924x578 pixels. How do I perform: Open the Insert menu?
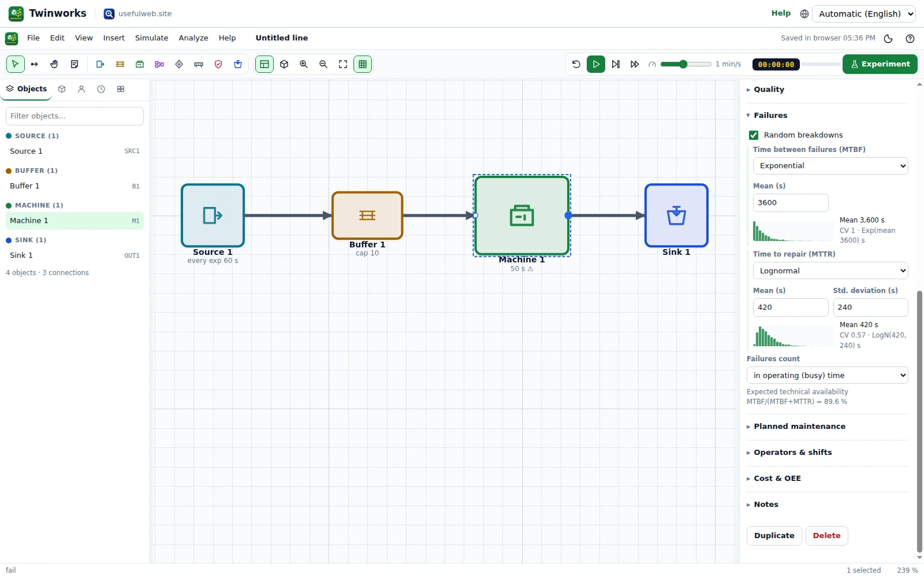[x=114, y=38]
